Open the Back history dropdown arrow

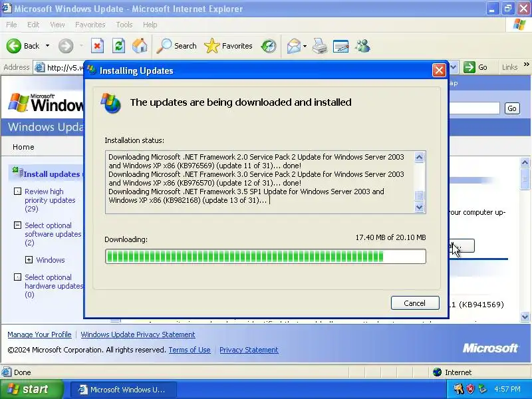(47, 46)
